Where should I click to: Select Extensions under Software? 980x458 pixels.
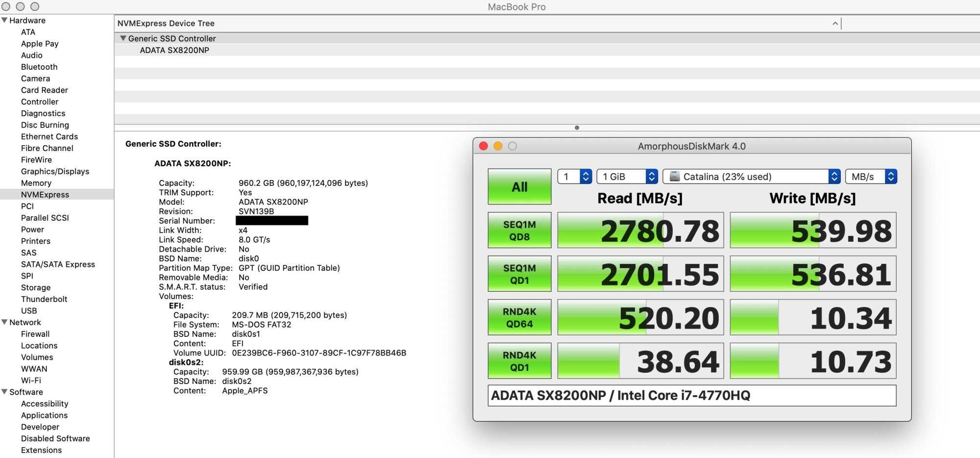click(41, 450)
